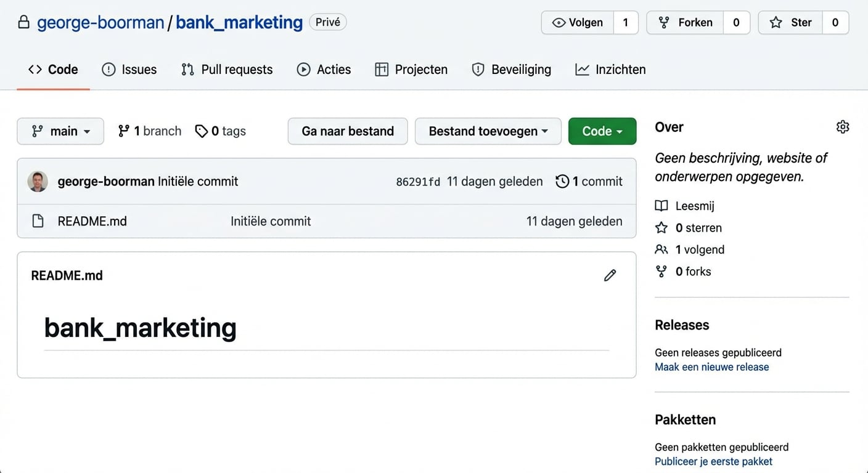This screenshot has height=473, width=868.
Task: Click commit hash 86291fd
Action: pos(418,181)
